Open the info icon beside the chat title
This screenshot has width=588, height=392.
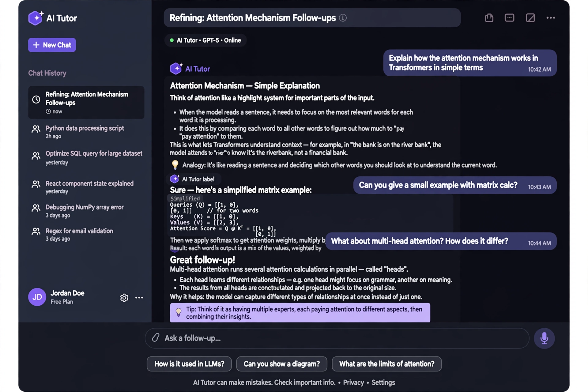coord(343,18)
